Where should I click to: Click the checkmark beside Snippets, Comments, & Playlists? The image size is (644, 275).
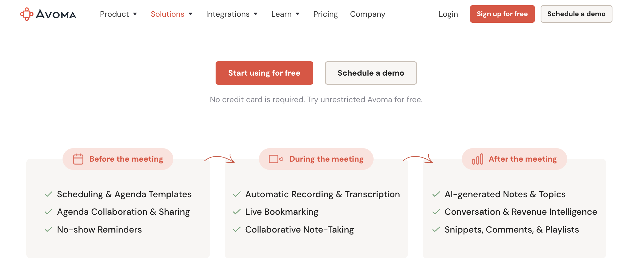tap(436, 230)
